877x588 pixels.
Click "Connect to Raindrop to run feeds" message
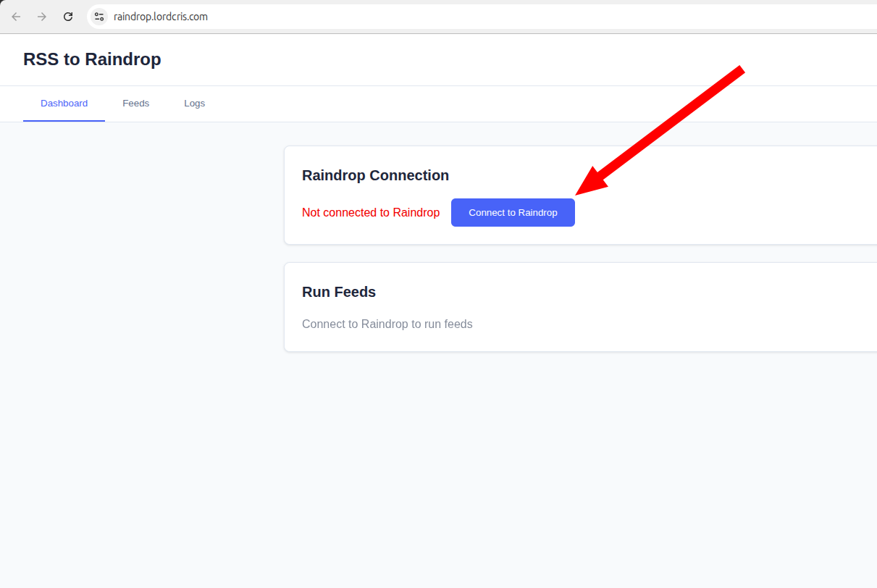[x=387, y=324]
